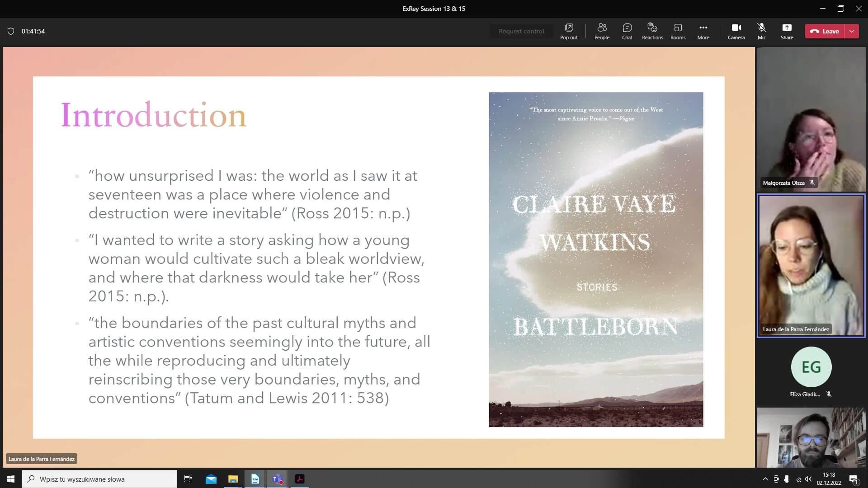Click the presenter label on the shared slide
The image size is (868, 488).
pos(42,459)
